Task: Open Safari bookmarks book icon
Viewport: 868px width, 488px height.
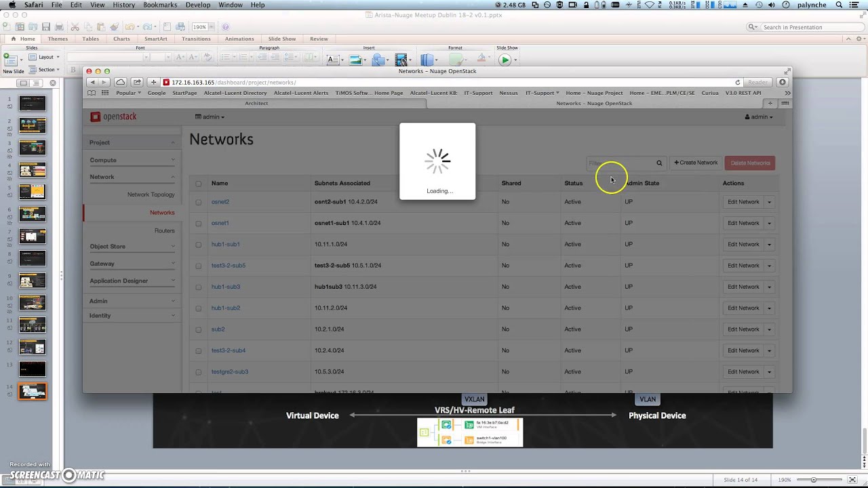Action: [92, 93]
